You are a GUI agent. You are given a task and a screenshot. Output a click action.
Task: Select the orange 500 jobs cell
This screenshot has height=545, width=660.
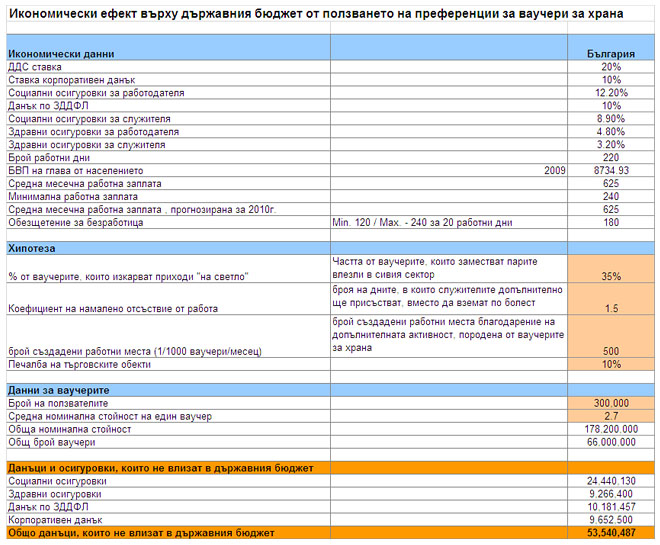(x=611, y=336)
